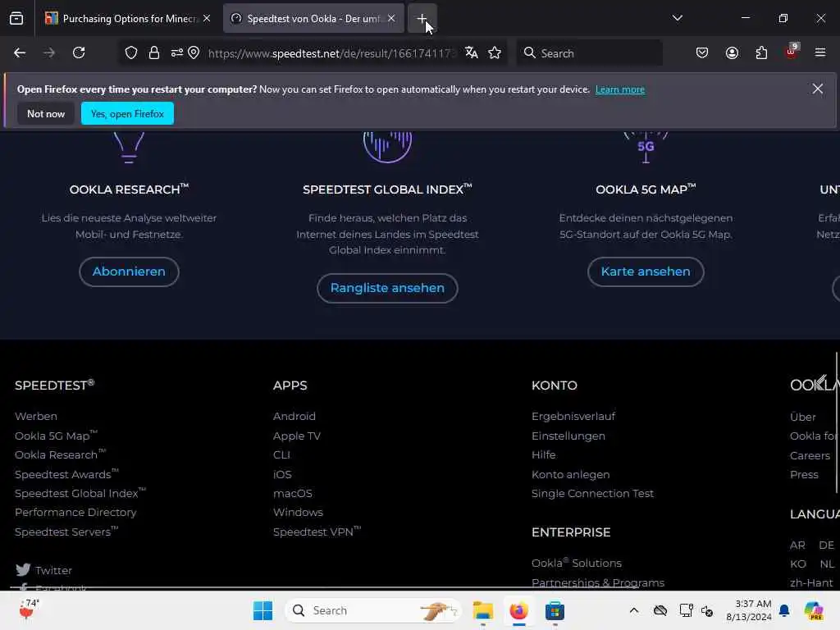Click the location permission icon

tap(194, 52)
